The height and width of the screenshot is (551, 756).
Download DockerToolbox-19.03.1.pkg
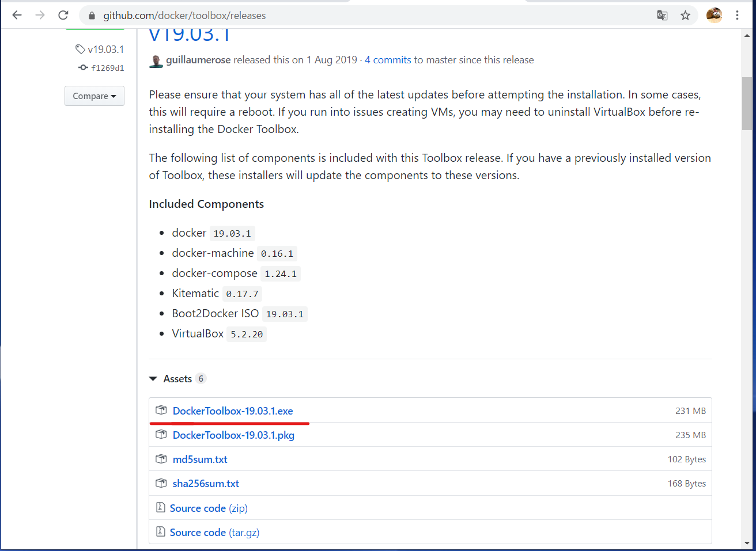point(233,435)
